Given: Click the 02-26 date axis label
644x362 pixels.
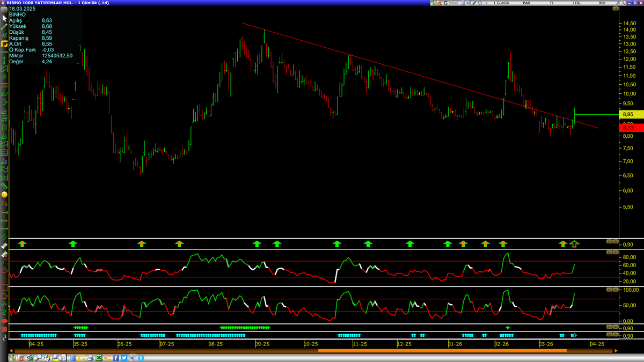Looking at the screenshot, I should pos(502,344).
